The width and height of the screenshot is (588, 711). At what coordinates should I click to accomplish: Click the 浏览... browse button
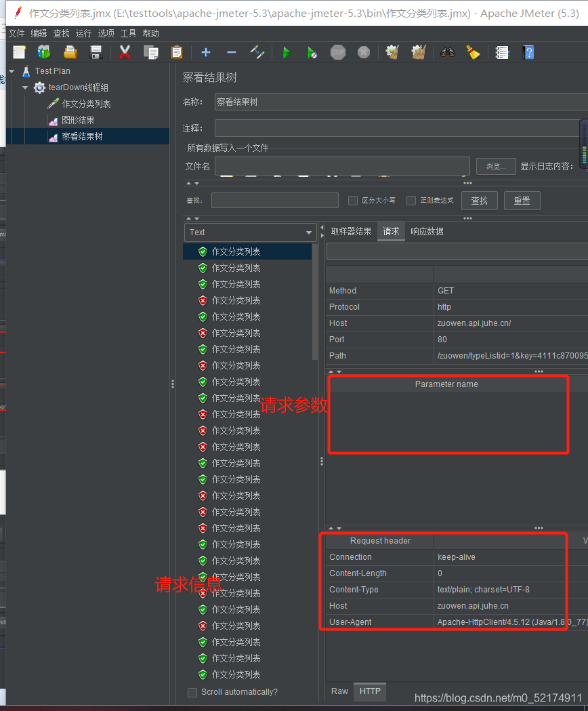tap(496, 167)
